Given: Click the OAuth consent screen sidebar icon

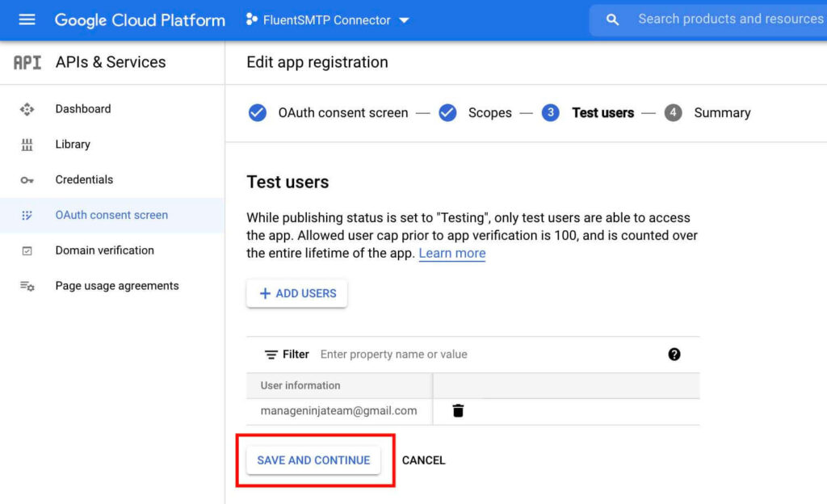Looking at the screenshot, I should (x=27, y=215).
